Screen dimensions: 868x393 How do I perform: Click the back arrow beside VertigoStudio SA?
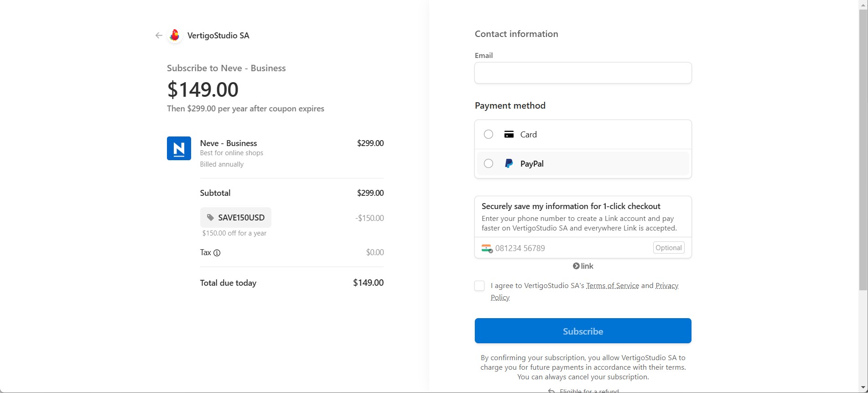(159, 36)
